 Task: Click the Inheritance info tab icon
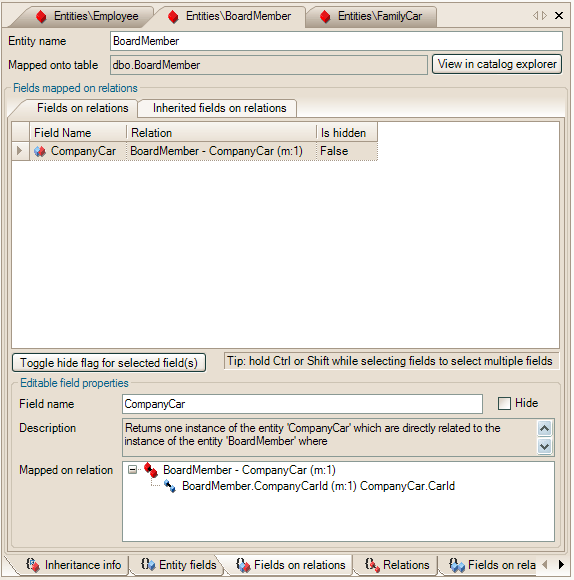(33, 565)
